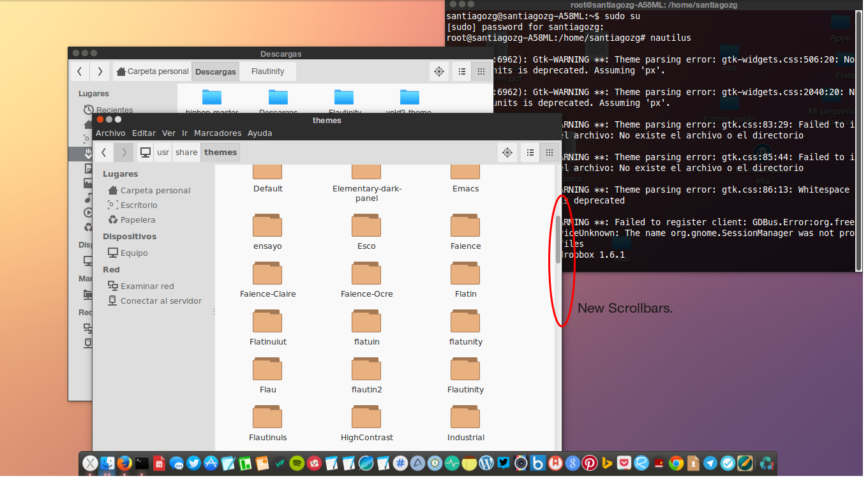Go back in the themes window

104,152
